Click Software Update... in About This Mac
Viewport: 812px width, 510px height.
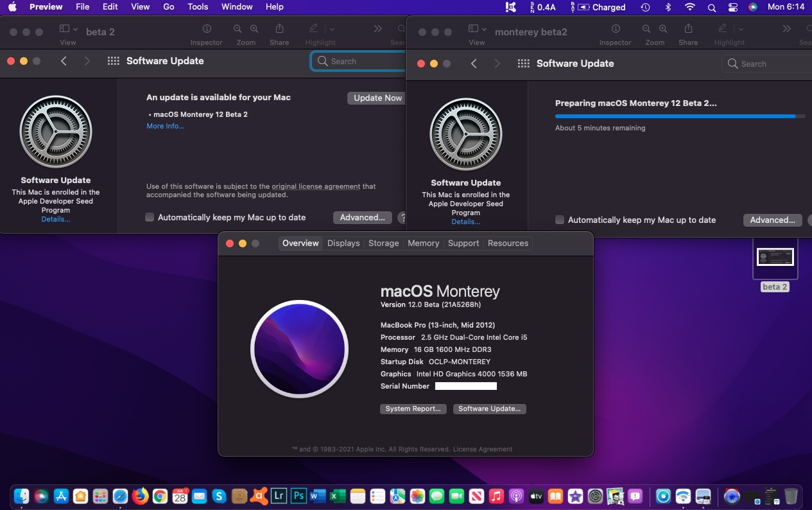(x=490, y=409)
